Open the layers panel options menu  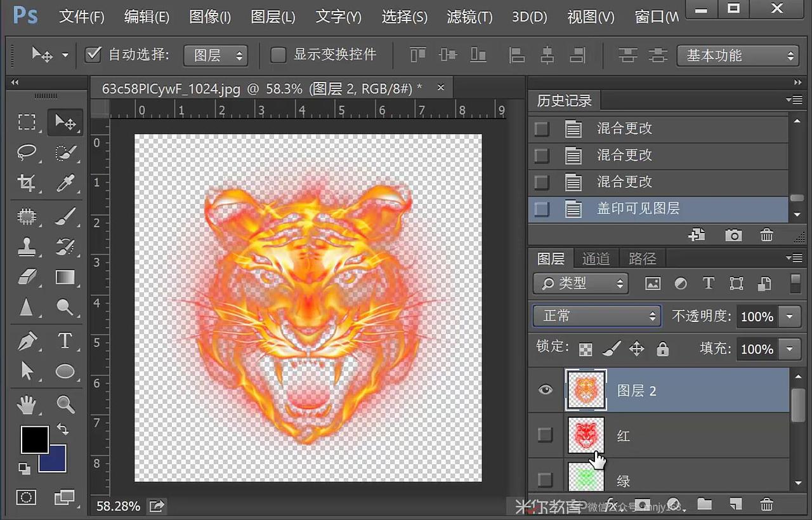click(x=794, y=257)
